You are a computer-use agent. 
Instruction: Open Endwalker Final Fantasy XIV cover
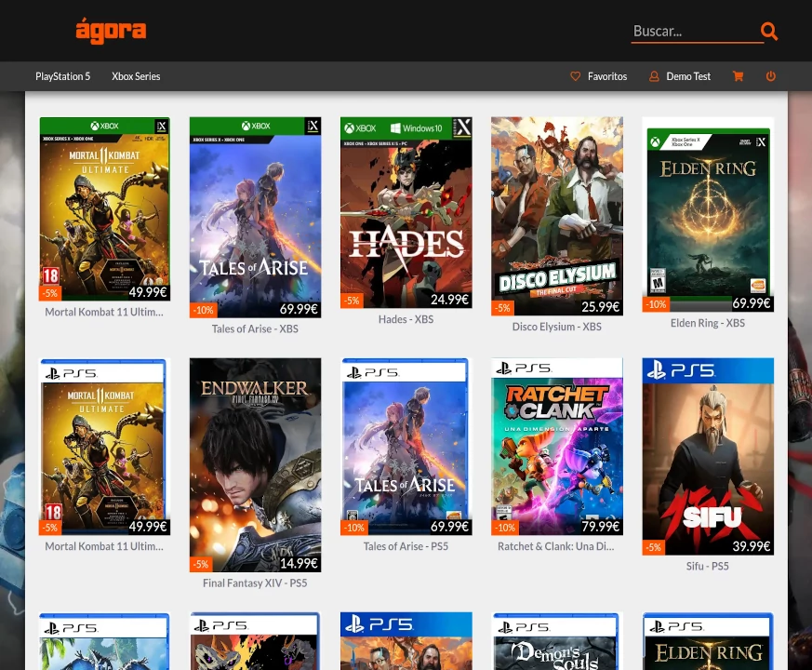[x=255, y=464]
